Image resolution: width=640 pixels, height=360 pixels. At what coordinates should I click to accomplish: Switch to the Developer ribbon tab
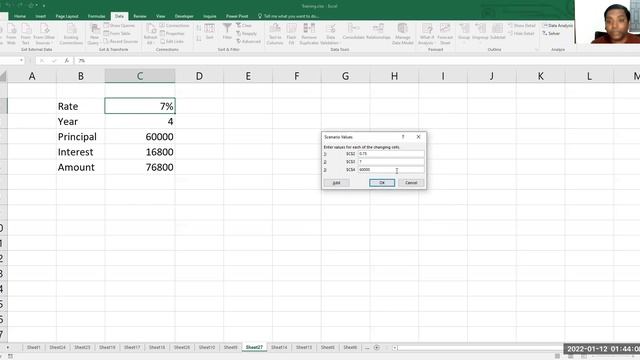pyautogui.click(x=184, y=16)
